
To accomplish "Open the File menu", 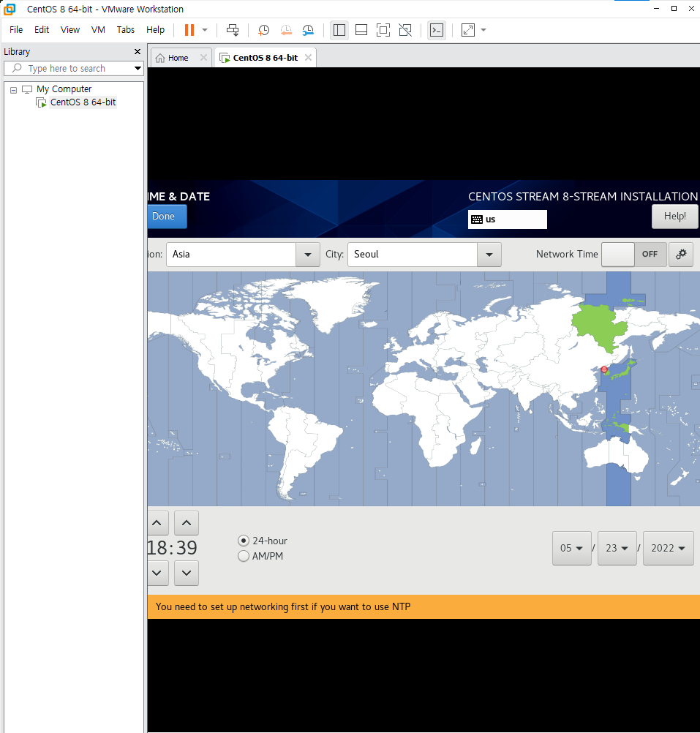I will pos(16,30).
